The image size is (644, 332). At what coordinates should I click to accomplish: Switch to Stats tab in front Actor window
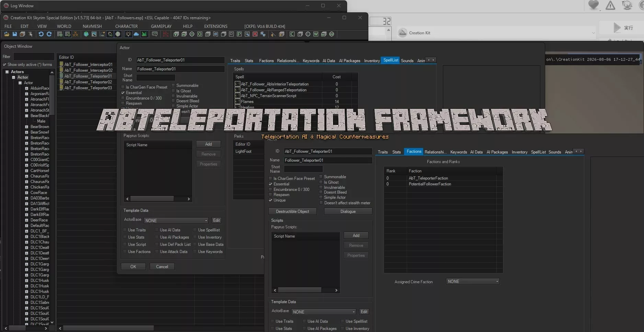[396, 152]
